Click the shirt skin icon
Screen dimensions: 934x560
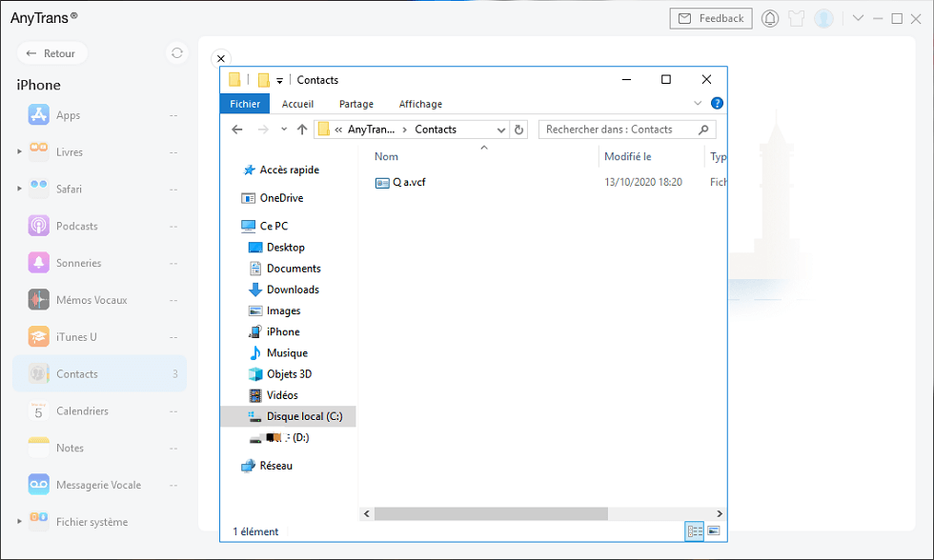(x=797, y=18)
